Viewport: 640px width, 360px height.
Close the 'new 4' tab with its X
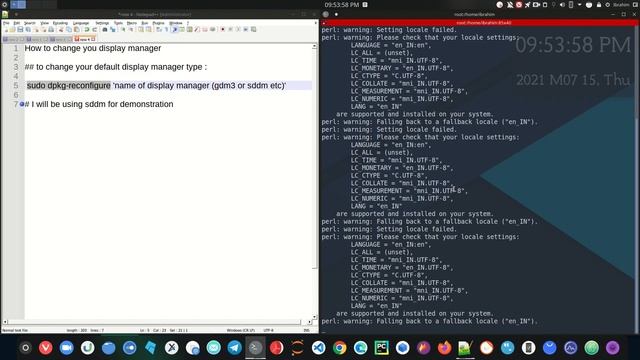[93, 39]
